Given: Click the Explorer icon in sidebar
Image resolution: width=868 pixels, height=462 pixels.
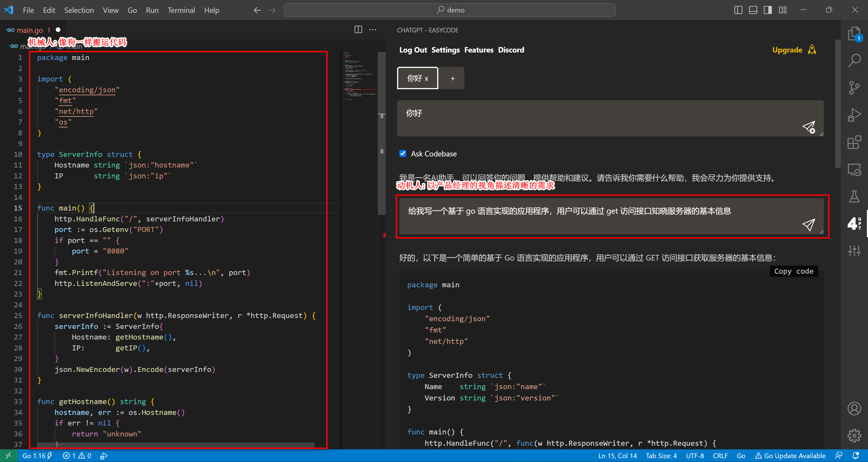Looking at the screenshot, I should [x=855, y=36].
